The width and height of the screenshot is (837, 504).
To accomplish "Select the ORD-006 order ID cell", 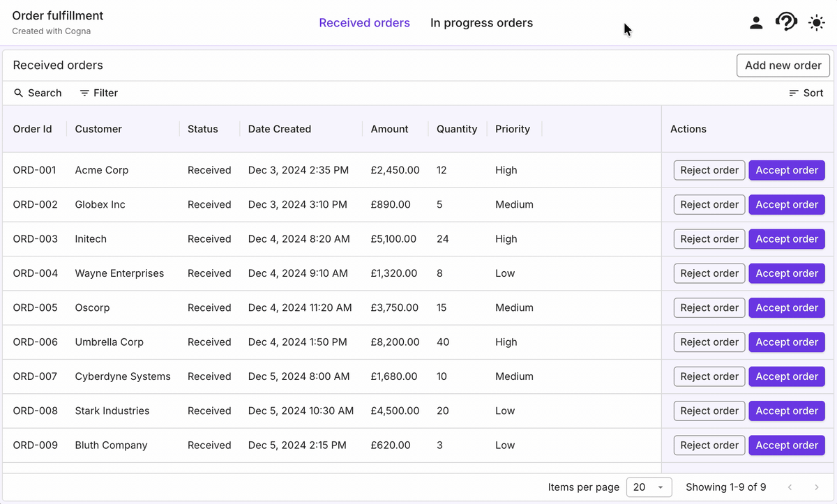I will point(36,342).
